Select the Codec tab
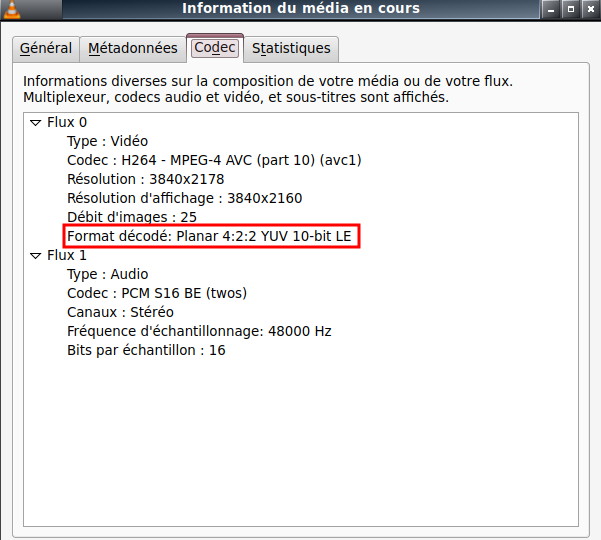601x540 pixels. (215, 48)
